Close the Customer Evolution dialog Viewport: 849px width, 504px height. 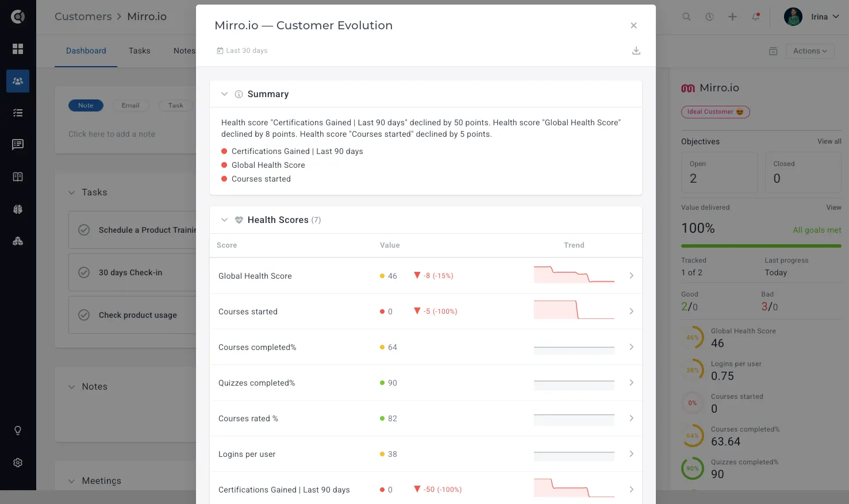633,25
